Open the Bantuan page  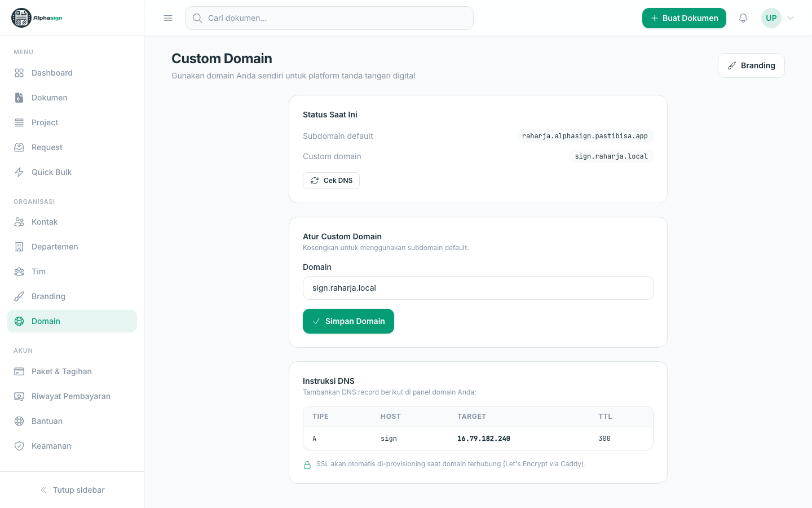(x=72, y=421)
